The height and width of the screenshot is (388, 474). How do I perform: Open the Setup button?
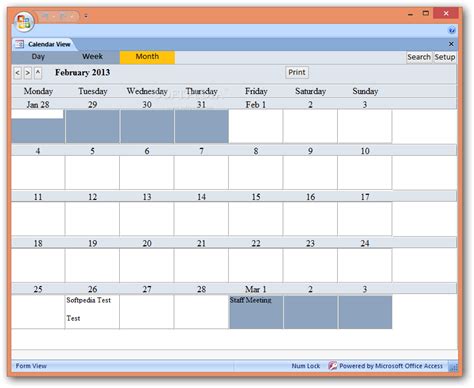pos(444,57)
